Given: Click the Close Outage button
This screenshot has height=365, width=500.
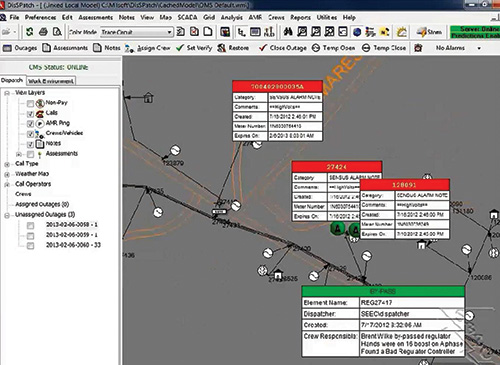Looking at the screenshot, I should pyautogui.click(x=283, y=48).
